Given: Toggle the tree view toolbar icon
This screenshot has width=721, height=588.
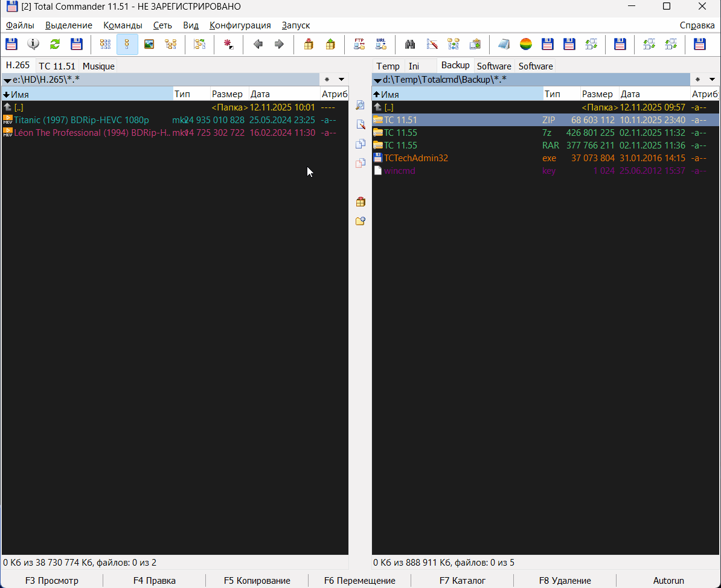Looking at the screenshot, I should [x=171, y=44].
